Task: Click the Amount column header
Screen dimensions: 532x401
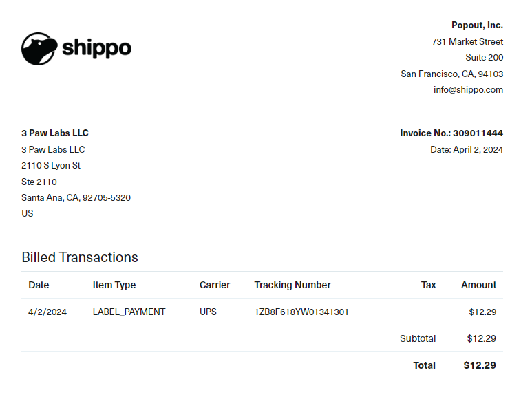Action: click(x=478, y=285)
